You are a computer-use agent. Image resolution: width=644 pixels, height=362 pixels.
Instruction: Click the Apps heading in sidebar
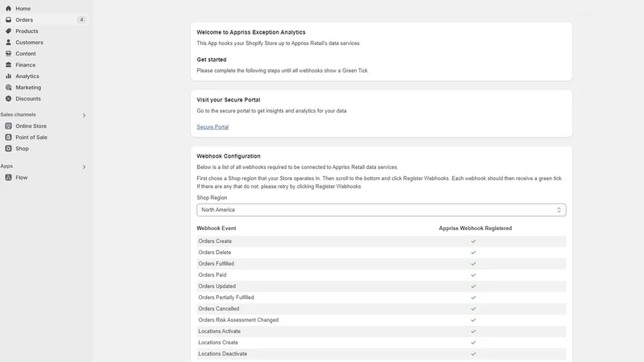6,166
